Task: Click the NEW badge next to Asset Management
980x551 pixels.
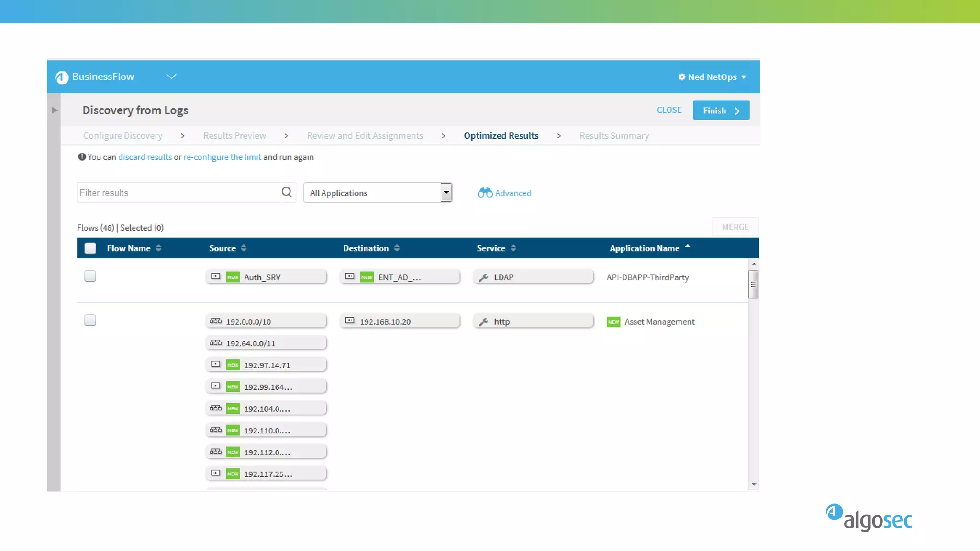Action: [x=613, y=322]
